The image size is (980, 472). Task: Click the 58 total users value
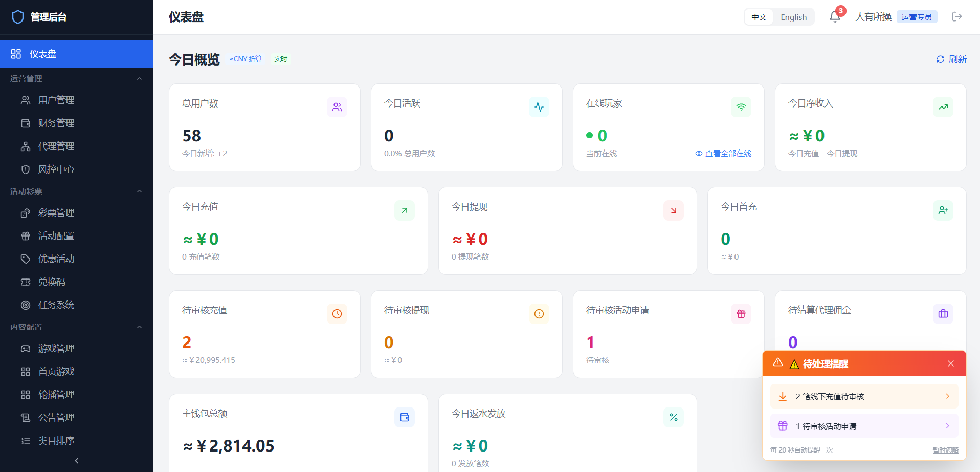tap(192, 136)
